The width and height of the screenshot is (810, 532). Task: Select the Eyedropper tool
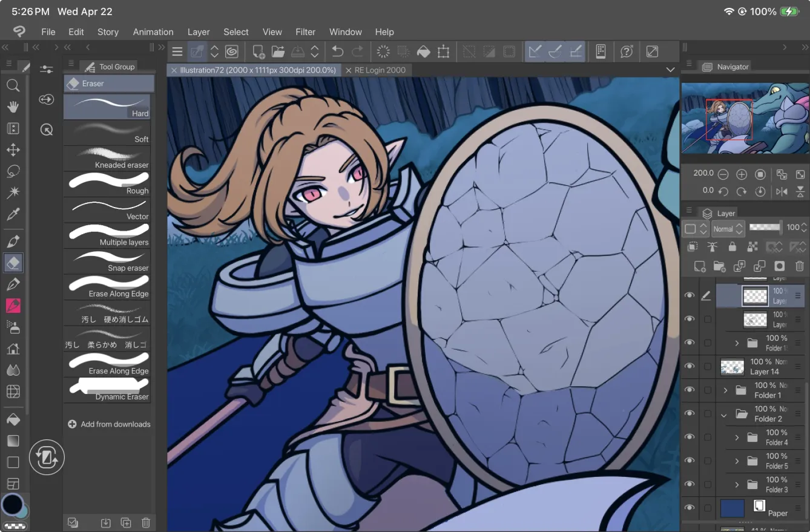[13, 214]
